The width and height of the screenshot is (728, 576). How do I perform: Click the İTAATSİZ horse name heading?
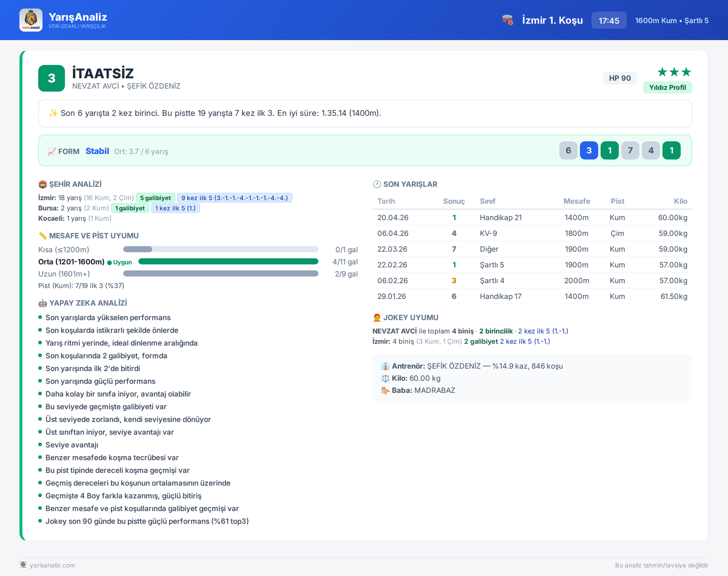103,73
